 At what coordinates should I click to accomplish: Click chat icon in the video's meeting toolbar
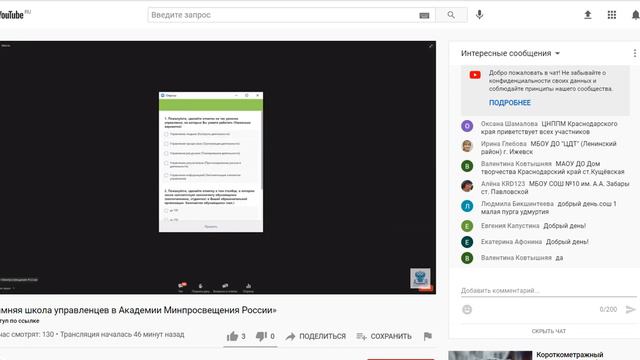click(181, 287)
